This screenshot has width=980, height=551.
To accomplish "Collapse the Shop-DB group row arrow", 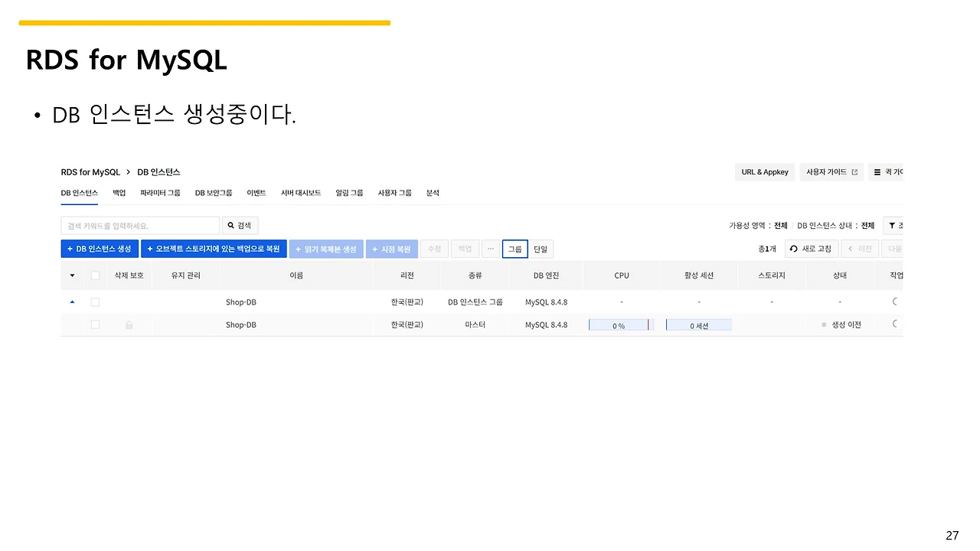I will (72, 301).
